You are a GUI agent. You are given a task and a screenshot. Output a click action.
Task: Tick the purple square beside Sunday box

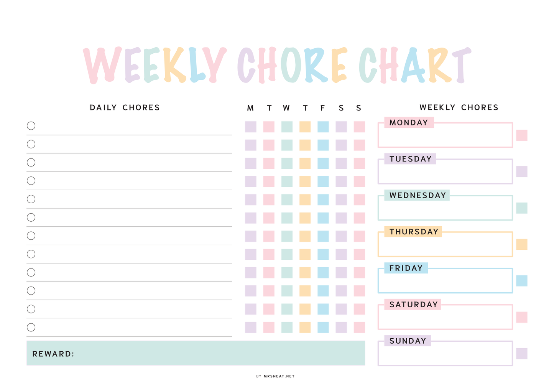coord(521,354)
